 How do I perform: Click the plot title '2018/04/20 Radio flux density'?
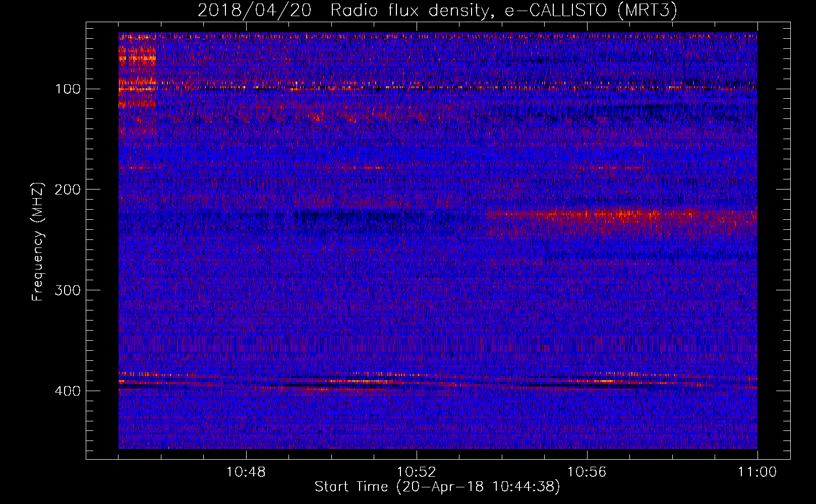coord(437,10)
